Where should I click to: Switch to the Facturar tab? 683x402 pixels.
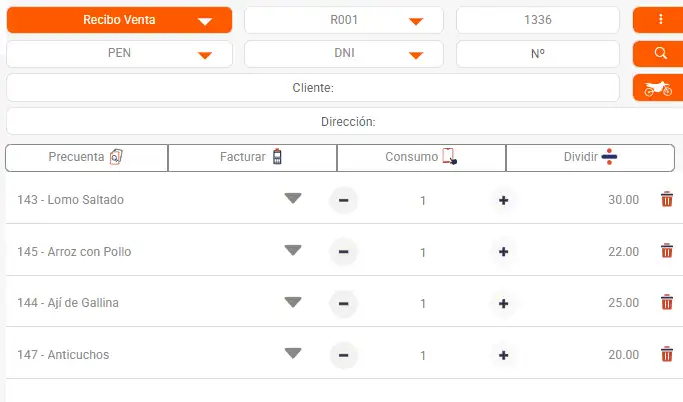[x=252, y=157]
